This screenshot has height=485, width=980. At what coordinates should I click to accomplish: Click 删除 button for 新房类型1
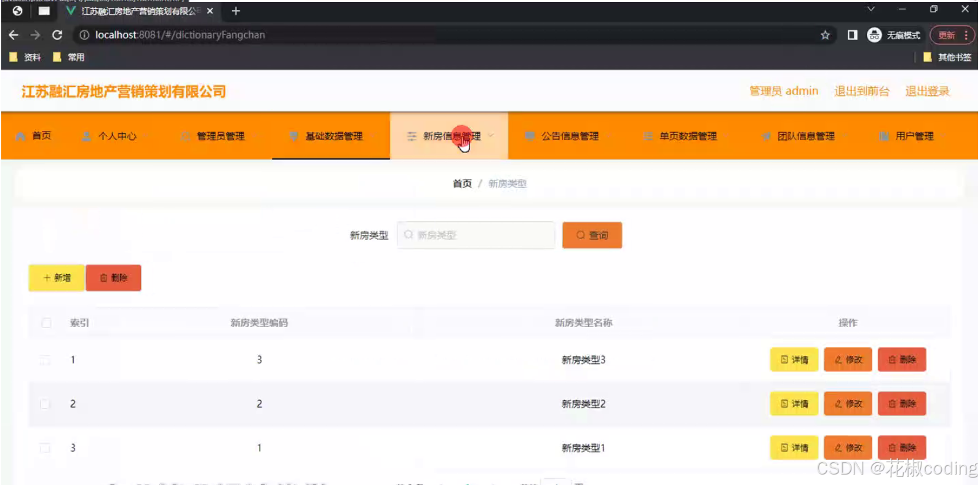[902, 448]
